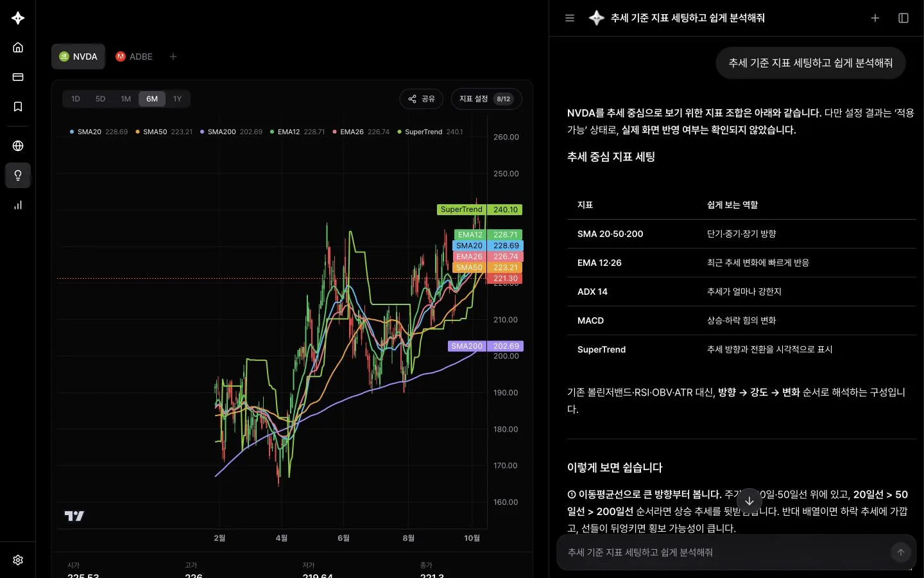The image size is (924, 578).
Task: Open the bar chart icon in sidebar
Action: [x=18, y=205]
